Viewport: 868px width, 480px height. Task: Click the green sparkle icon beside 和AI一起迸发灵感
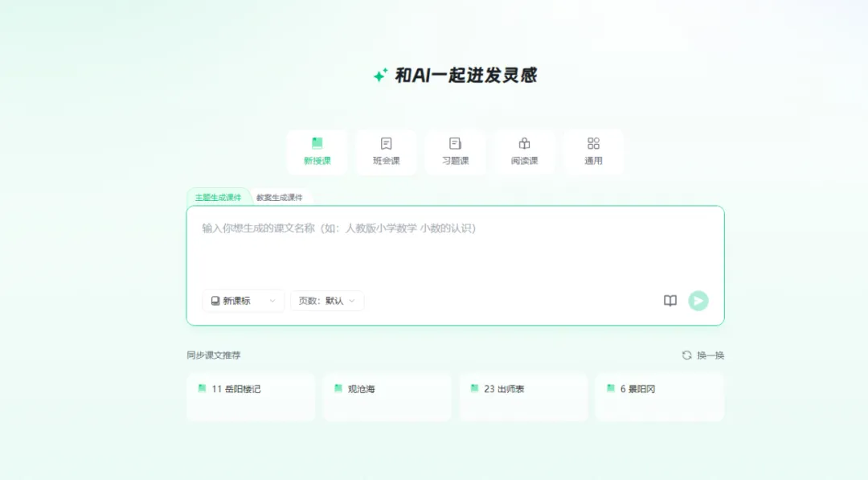click(x=380, y=75)
